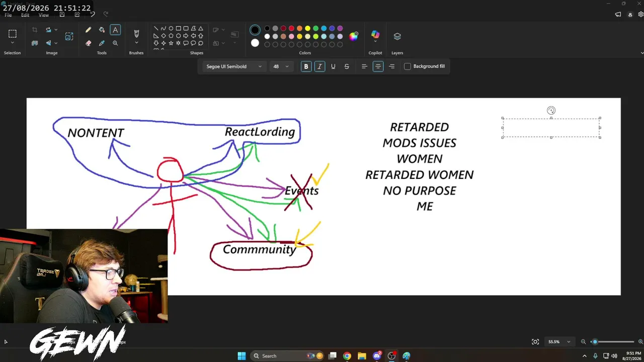Align text center
This screenshot has width=644, height=362.
pos(378,66)
